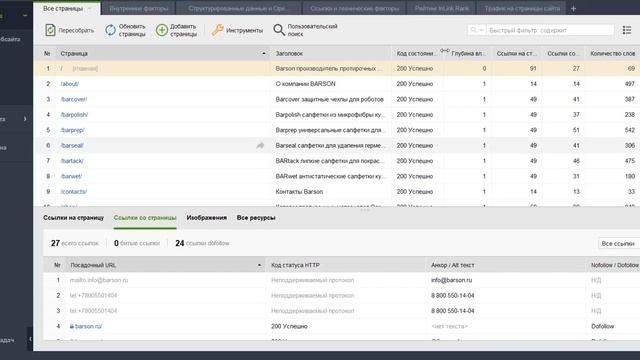Image resolution: width=640 pixels, height=360 pixels.
Task: Open Инструменты wrench icon
Action: [x=218, y=30]
